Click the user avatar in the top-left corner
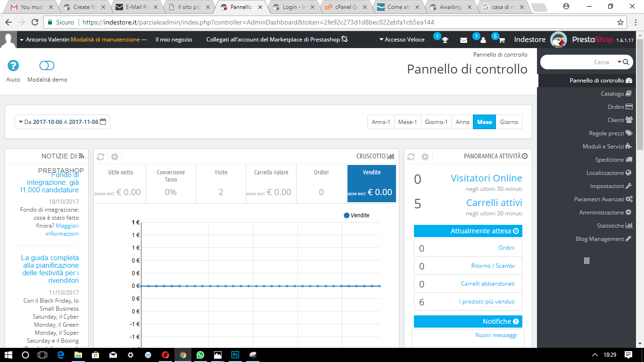The height and width of the screenshot is (362, 644). (8, 40)
